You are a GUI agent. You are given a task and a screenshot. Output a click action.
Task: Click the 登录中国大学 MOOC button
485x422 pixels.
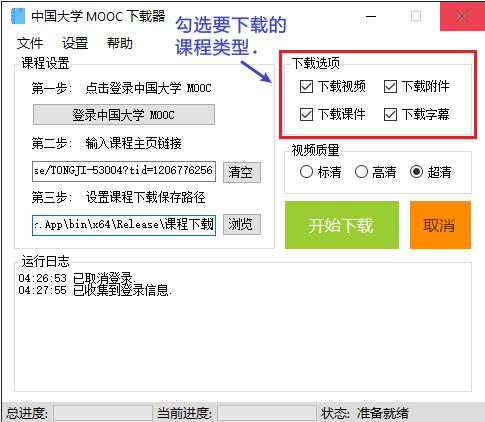click(x=124, y=115)
